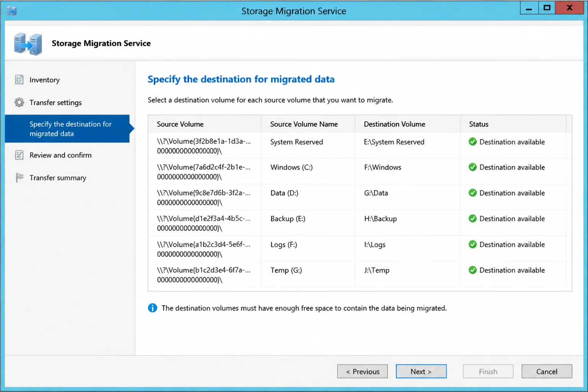Click Destination available status in Temp (G:) row
Image resolution: width=588 pixels, height=392 pixels.
[512, 270]
